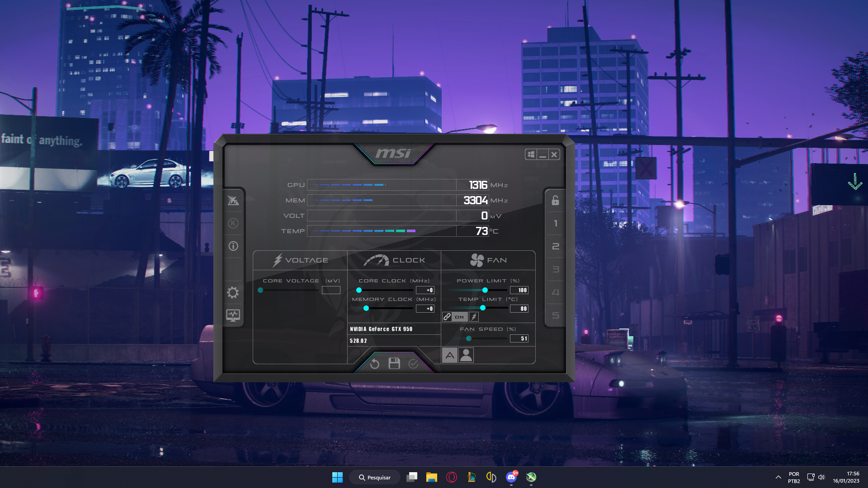Click the msi logo at top
This screenshot has height=488, width=868.
pos(393,154)
